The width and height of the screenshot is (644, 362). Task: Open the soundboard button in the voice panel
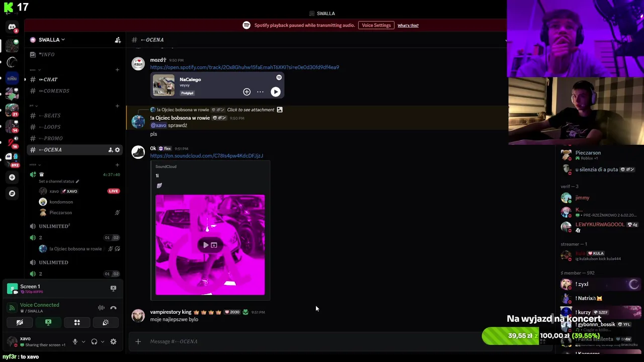(106, 322)
